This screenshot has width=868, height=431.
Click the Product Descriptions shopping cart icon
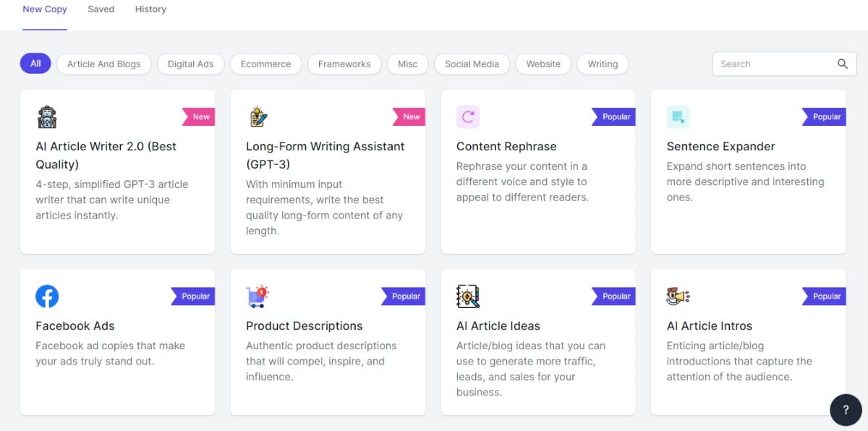pos(258,296)
